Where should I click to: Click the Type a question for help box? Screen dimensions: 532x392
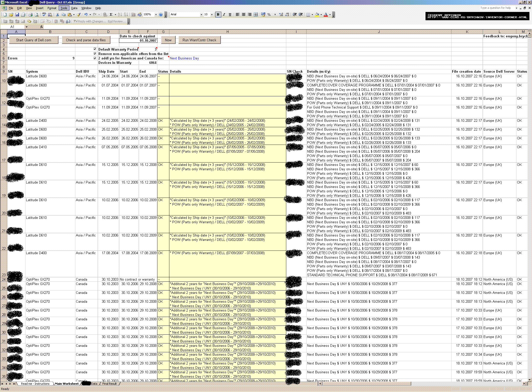click(496, 8)
